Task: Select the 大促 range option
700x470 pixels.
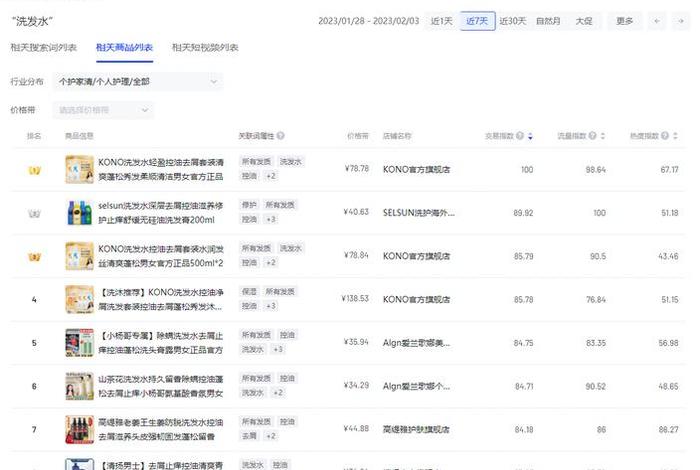Action: (584, 21)
